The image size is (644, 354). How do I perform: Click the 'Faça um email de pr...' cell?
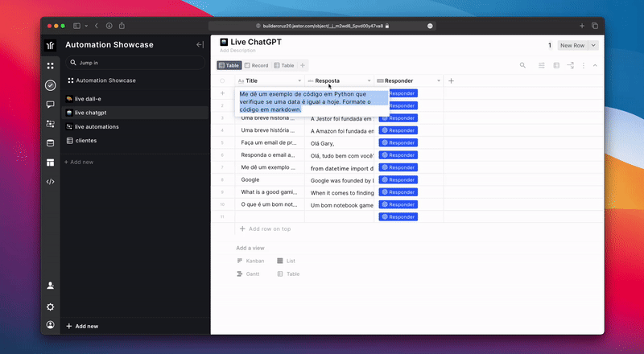point(270,142)
